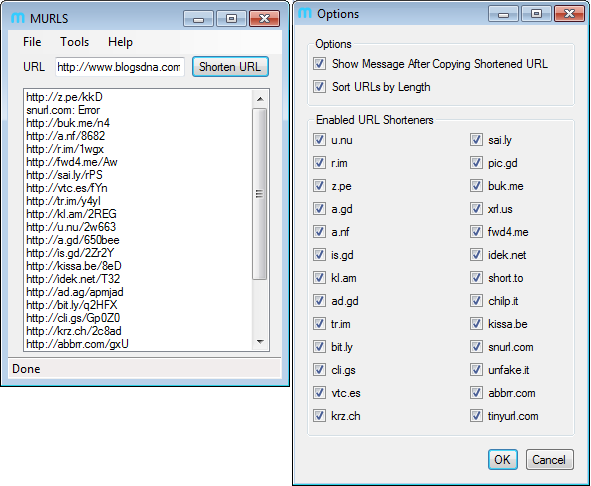591x486 pixels.
Task: Click the results list scroll down arrow
Action: pyautogui.click(x=260, y=342)
